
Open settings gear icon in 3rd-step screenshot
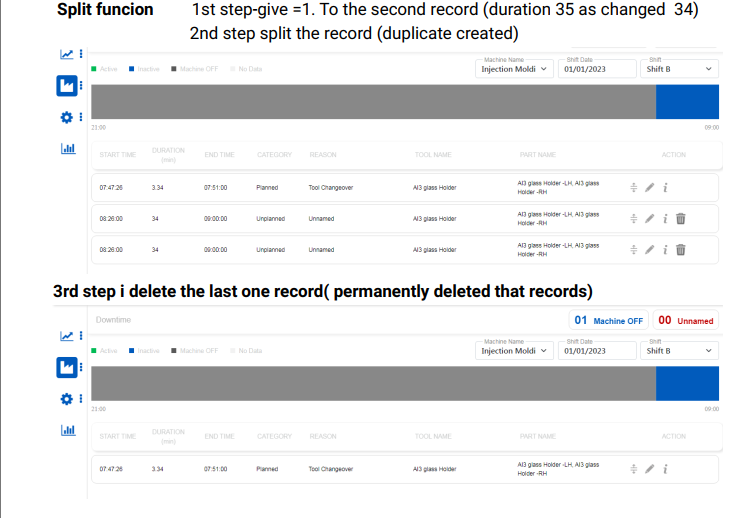point(66,399)
